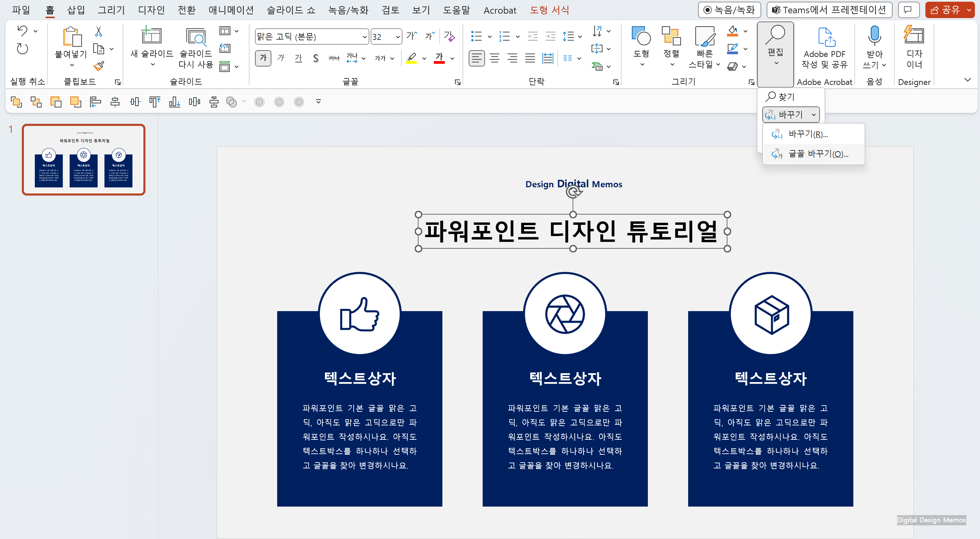Viewport: 980px width, 539px height.
Task: Open the font name dropdown
Action: (364, 37)
